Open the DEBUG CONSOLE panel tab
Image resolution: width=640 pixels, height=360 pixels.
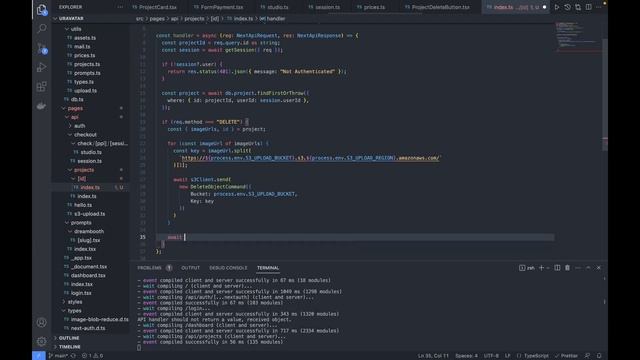[x=228, y=268]
